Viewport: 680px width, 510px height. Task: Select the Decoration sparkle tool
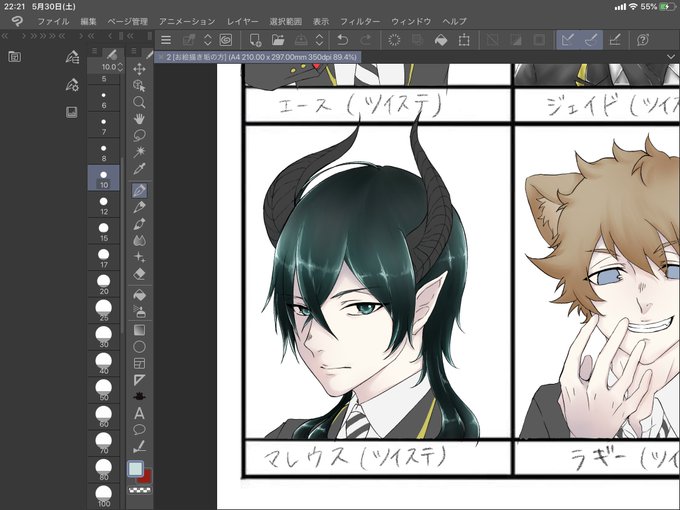pos(139,257)
